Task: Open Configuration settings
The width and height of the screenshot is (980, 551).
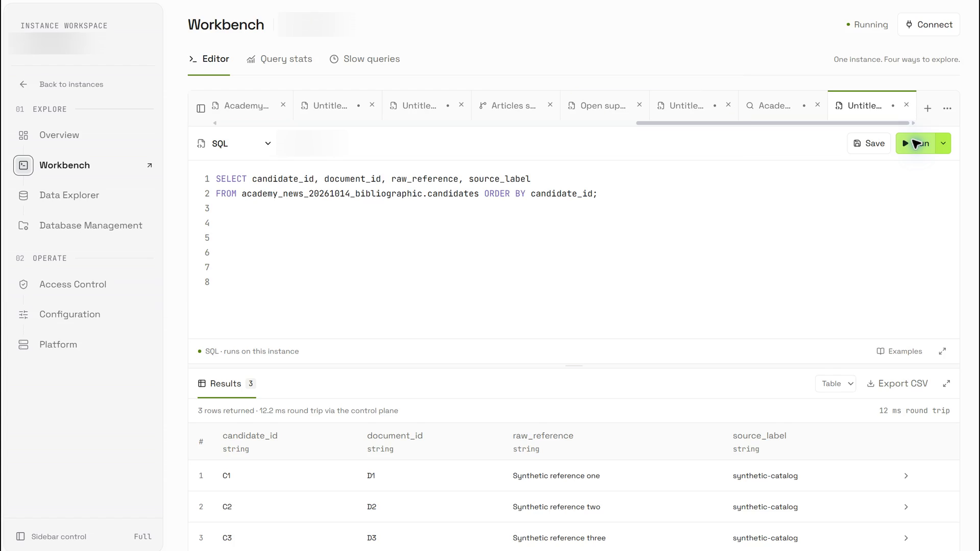Action: 69,315
